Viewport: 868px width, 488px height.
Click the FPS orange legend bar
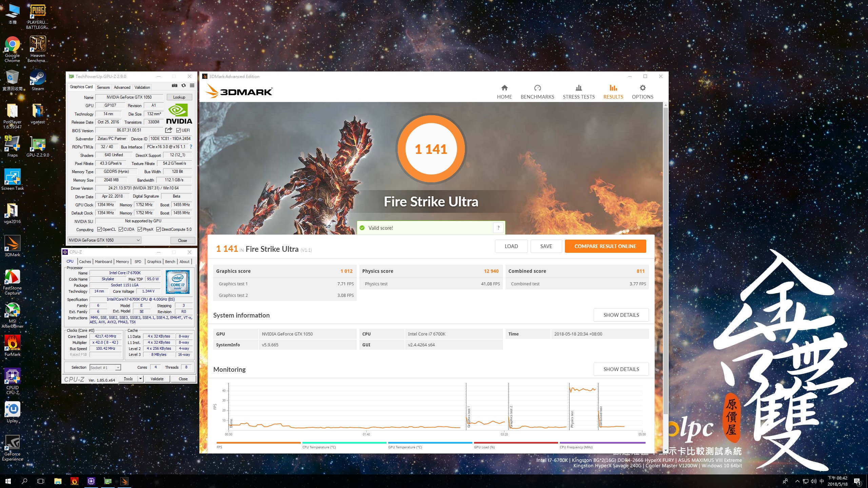click(x=258, y=443)
